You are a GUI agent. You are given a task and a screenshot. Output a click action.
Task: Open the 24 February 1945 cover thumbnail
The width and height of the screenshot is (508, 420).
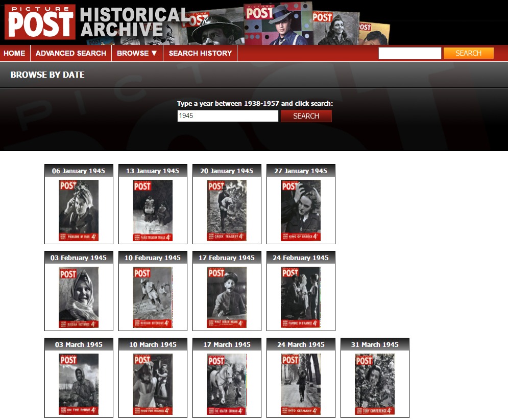point(301,297)
